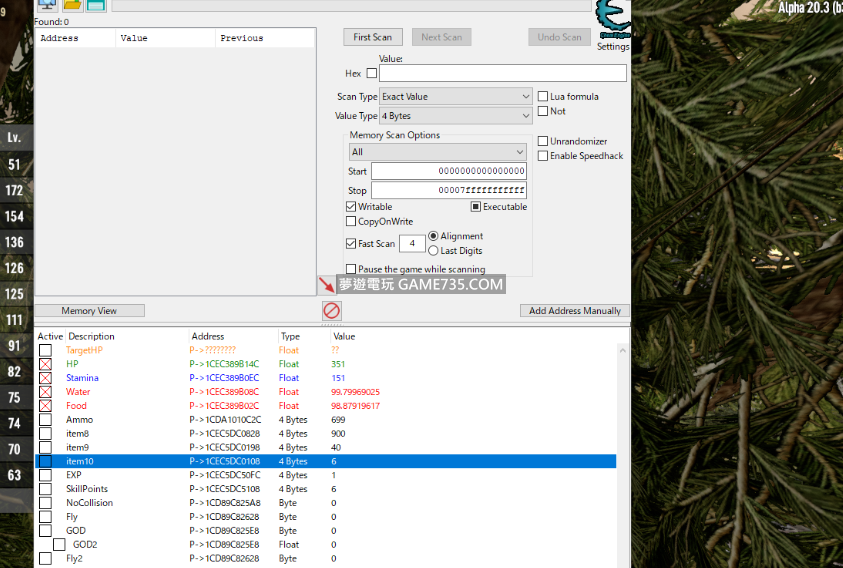Click the open process computer icon
This screenshot has width=843, height=568.
[x=46, y=5]
